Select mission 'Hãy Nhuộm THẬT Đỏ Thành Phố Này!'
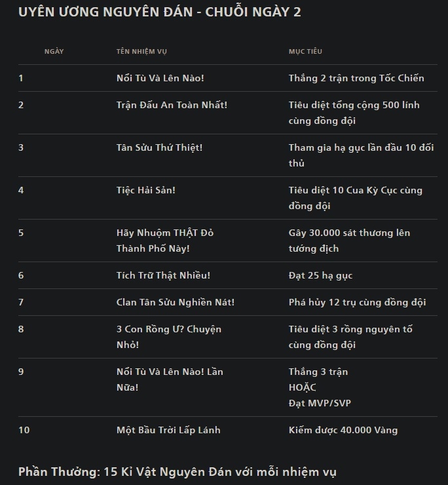 tap(165, 241)
